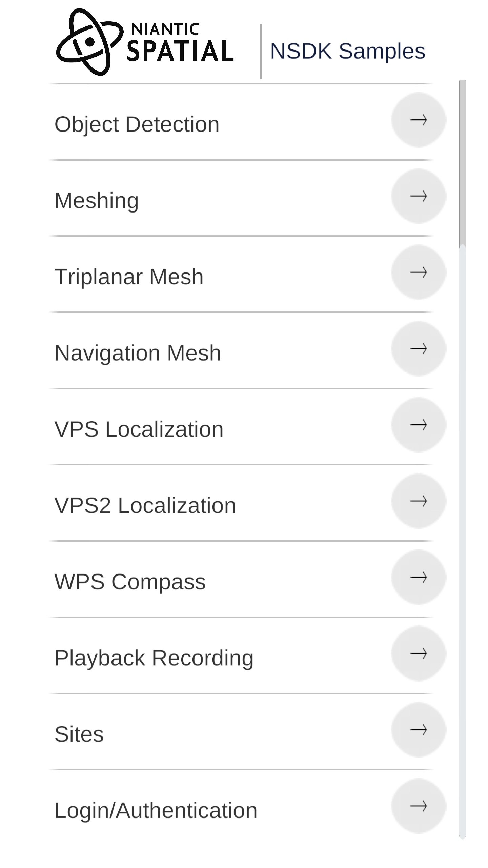Launch Navigation Mesh using its arrow icon

pyautogui.click(x=418, y=348)
